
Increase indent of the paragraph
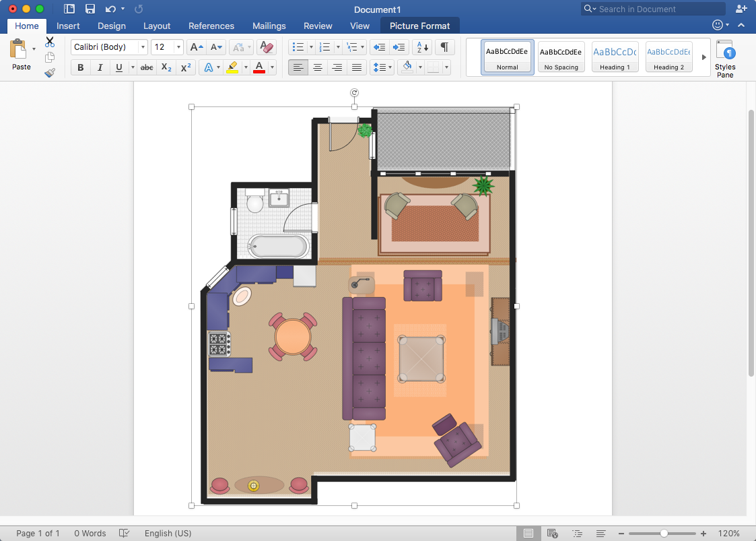(399, 47)
